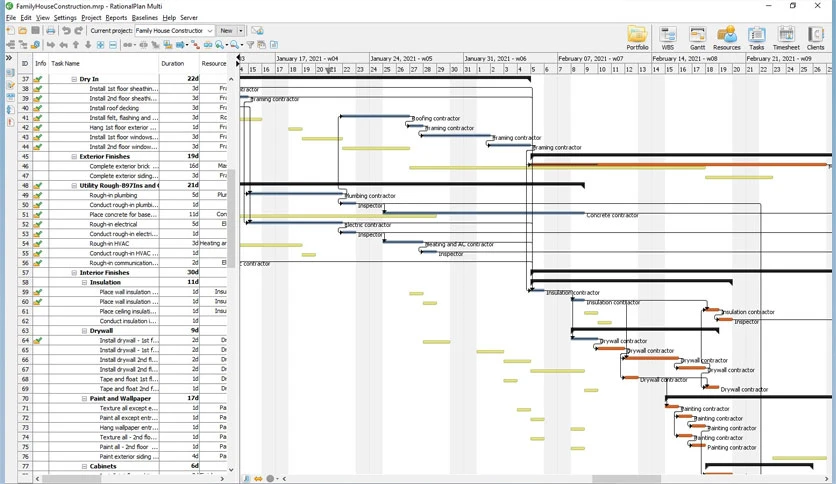Click the Open folder toolbar icon
The width and height of the screenshot is (836, 484).
coord(22,31)
